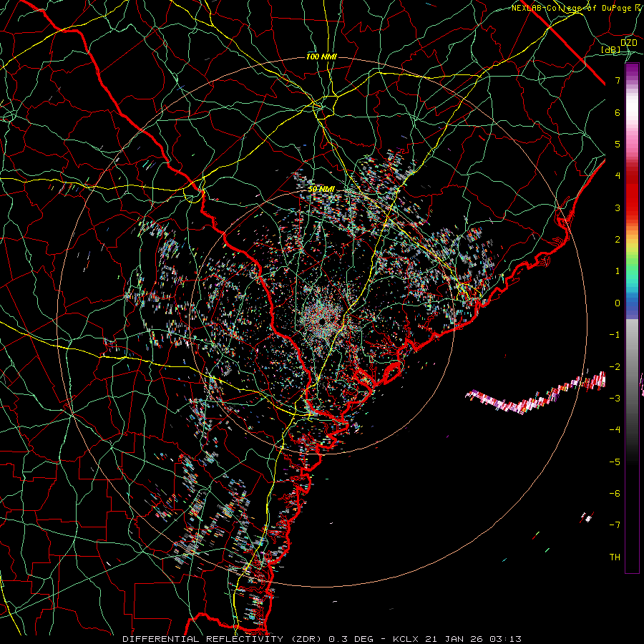The width and height of the screenshot is (644, 644).
Task: Click the "-6" value on the color scale
Action: pos(615,493)
